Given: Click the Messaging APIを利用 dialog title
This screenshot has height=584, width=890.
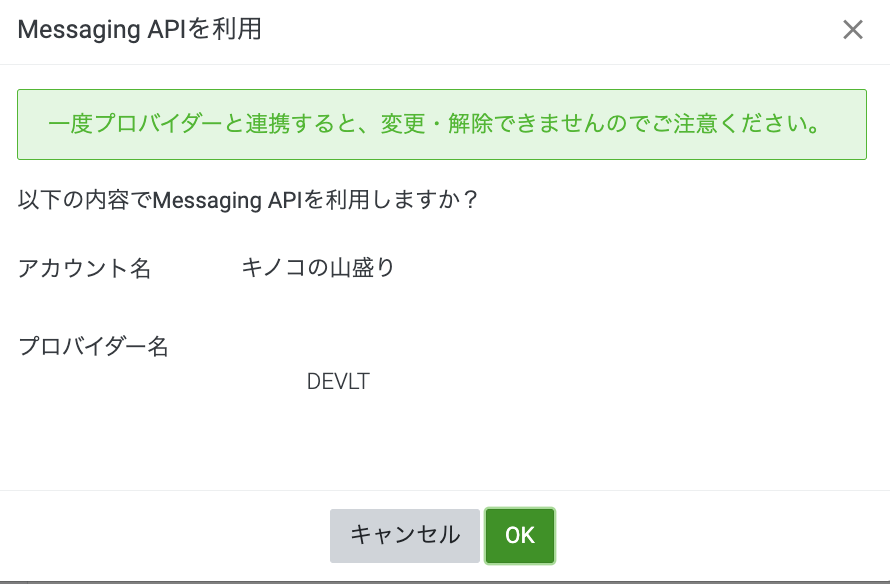Looking at the screenshot, I should point(140,30).
